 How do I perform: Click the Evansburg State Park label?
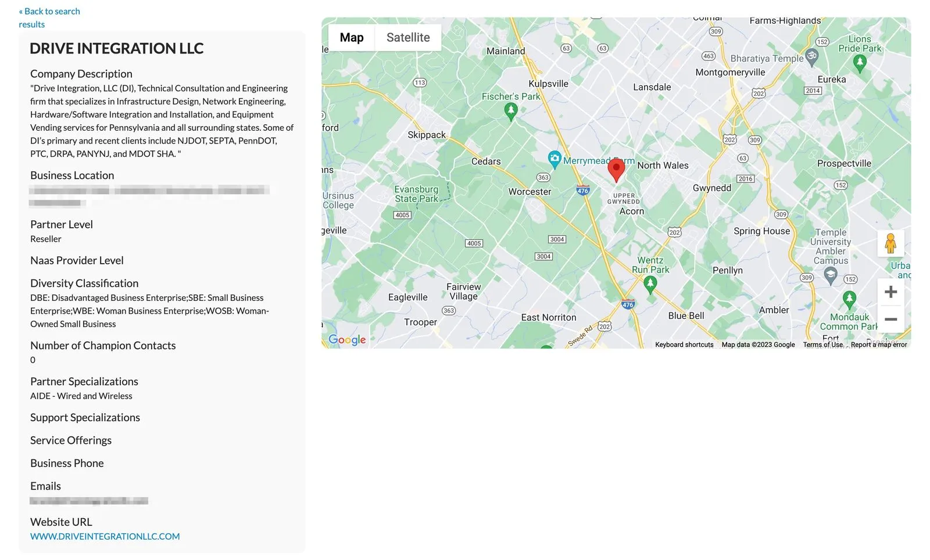tap(416, 194)
